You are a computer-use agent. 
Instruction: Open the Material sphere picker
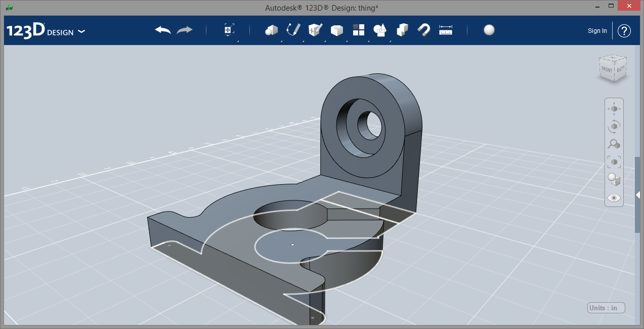(x=489, y=30)
